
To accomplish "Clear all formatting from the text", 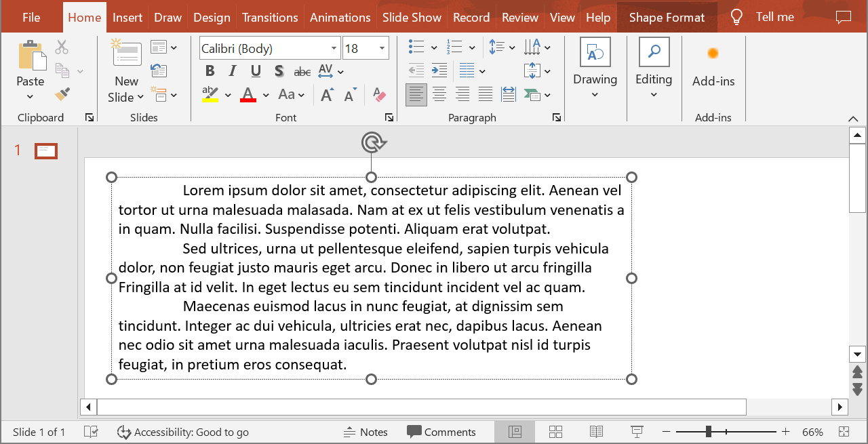I will tap(378, 94).
